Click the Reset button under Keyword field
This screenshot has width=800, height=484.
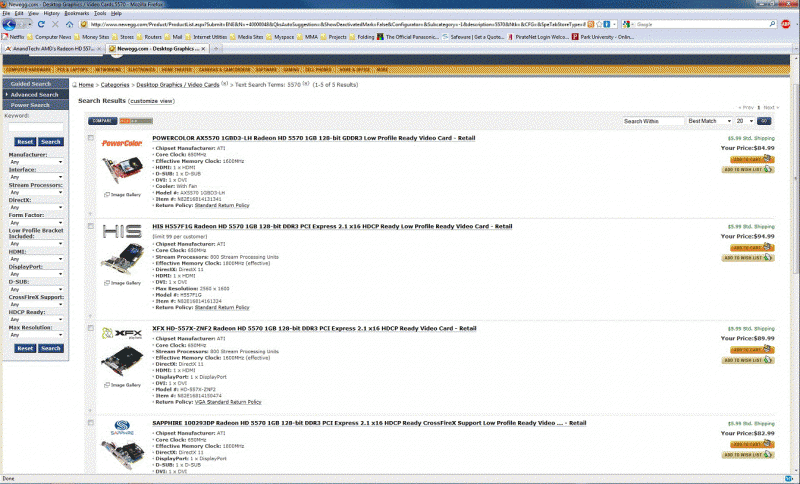click(x=24, y=142)
